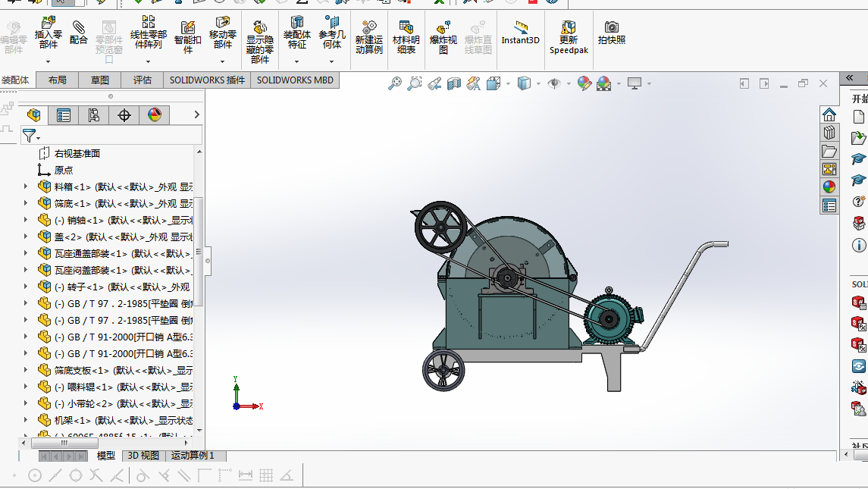Screen dimensions: 868x489
Task: Open the SOLIDWORKS 插件 tab
Action: pyautogui.click(x=207, y=80)
